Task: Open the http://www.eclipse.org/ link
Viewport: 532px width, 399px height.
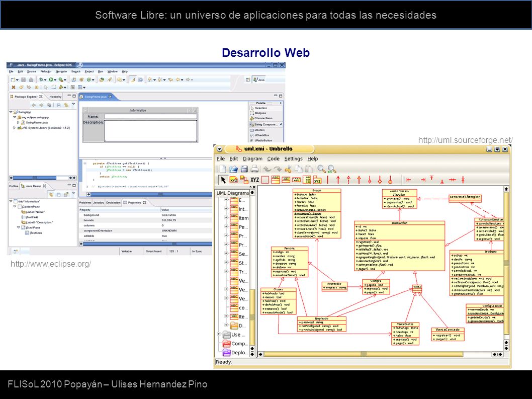Action: (51, 264)
